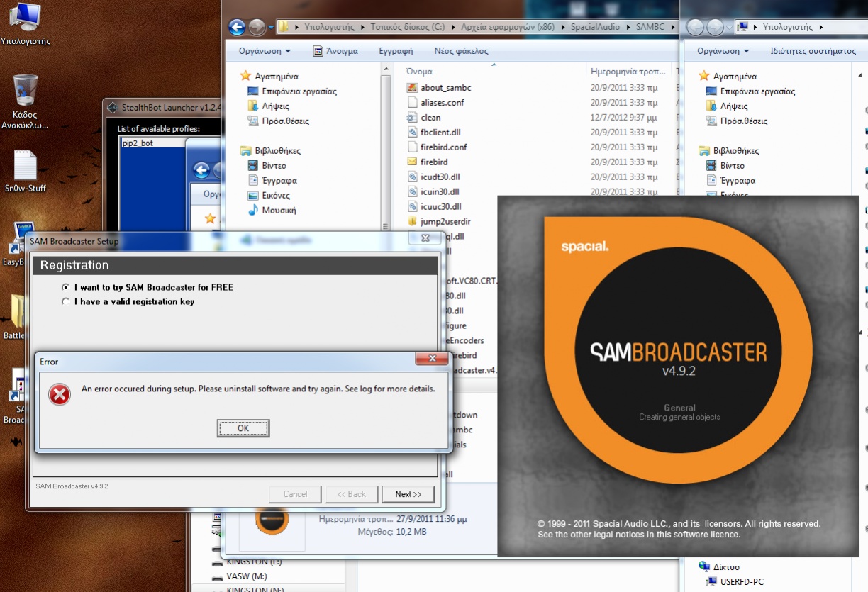Close the Error dialog with red X
Screen dimensions: 868x592
432,359
